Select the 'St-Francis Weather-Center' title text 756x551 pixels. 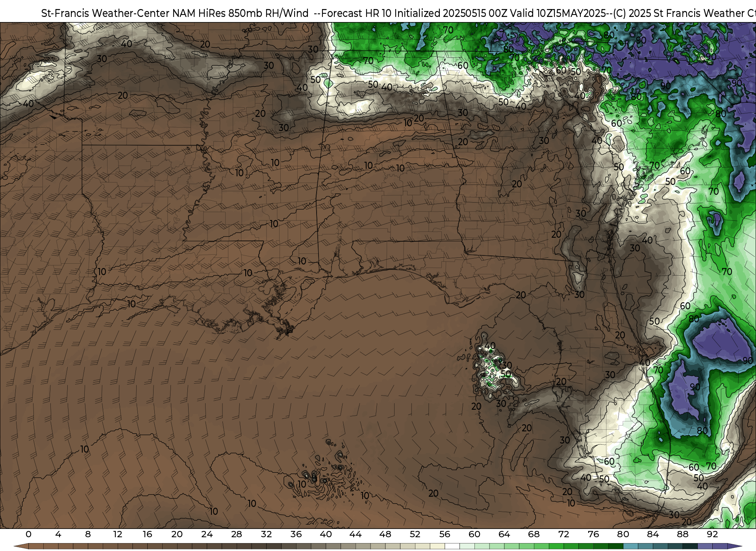pos(106,13)
